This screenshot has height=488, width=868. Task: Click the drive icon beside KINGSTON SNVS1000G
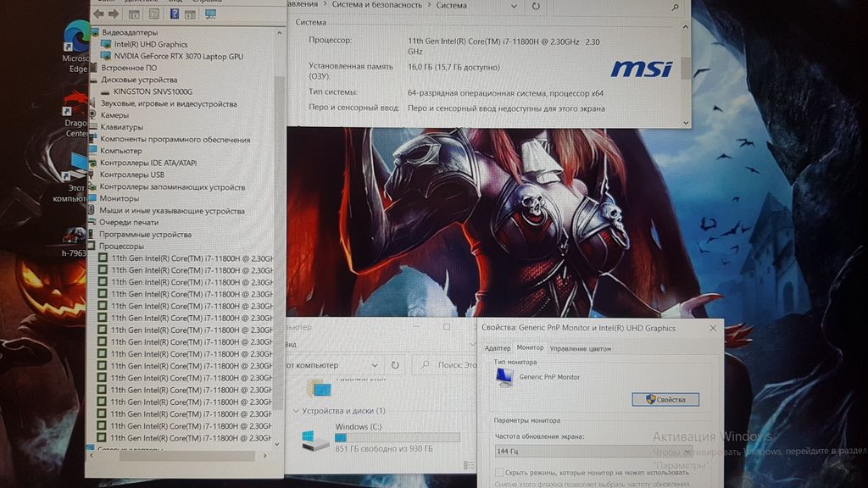(106, 91)
